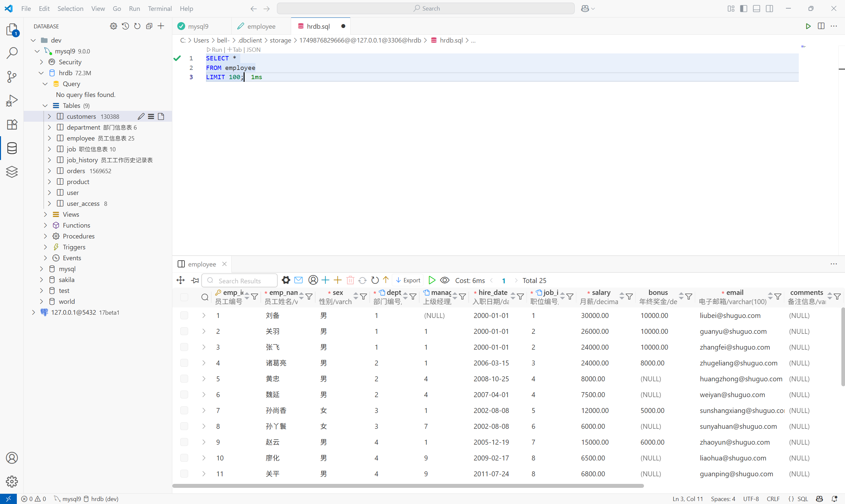The image size is (845, 504).
Task: Click the add connection plus icon
Action: 161,26
